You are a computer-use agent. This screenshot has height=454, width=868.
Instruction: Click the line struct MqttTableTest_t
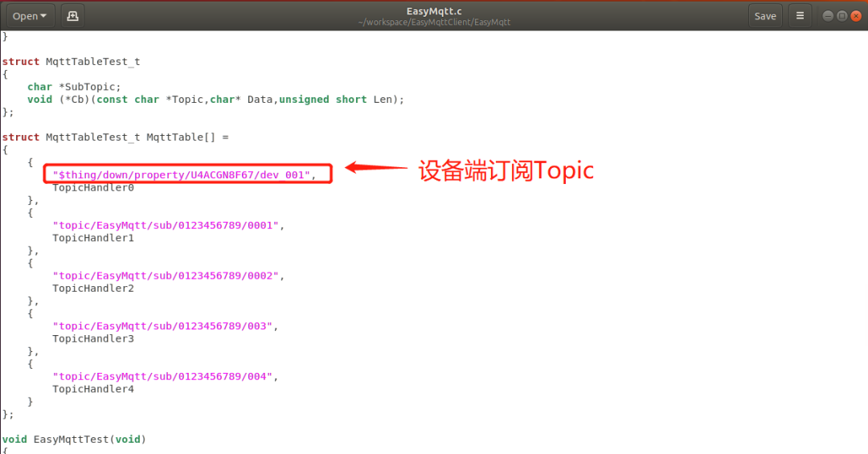[71, 61]
